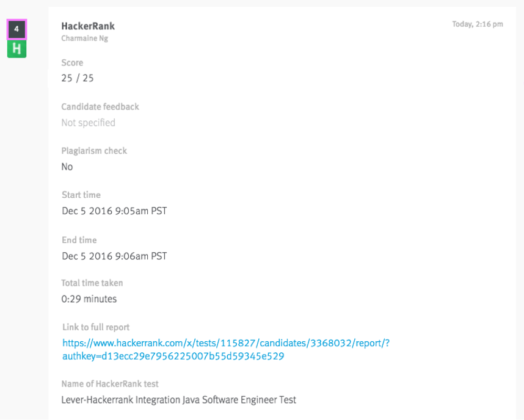Click the Link to full report label

[96, 327]
